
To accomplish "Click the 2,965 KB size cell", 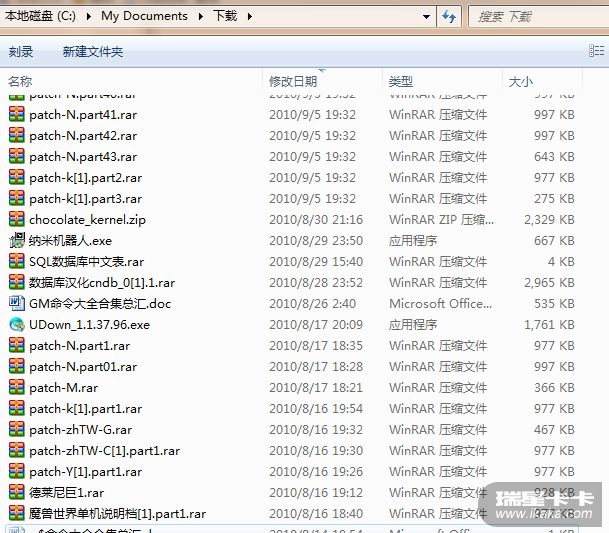I will (x=549, y=283).
